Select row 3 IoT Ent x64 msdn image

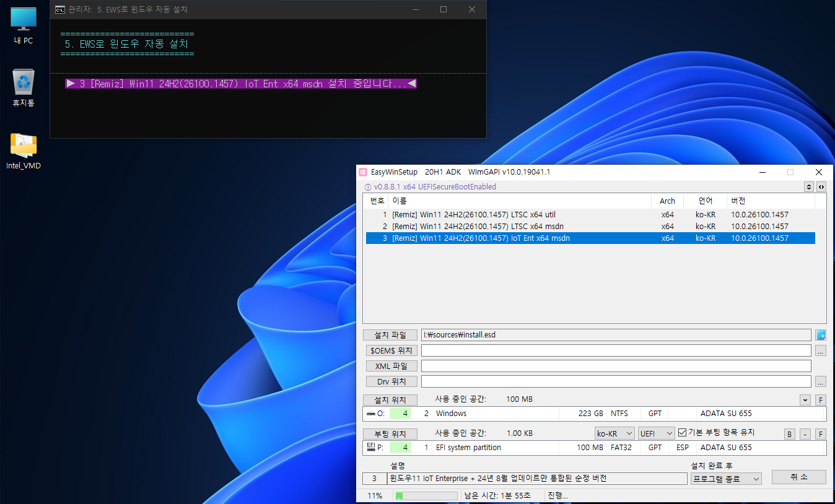pyautogui.click(x=590, y=238)
